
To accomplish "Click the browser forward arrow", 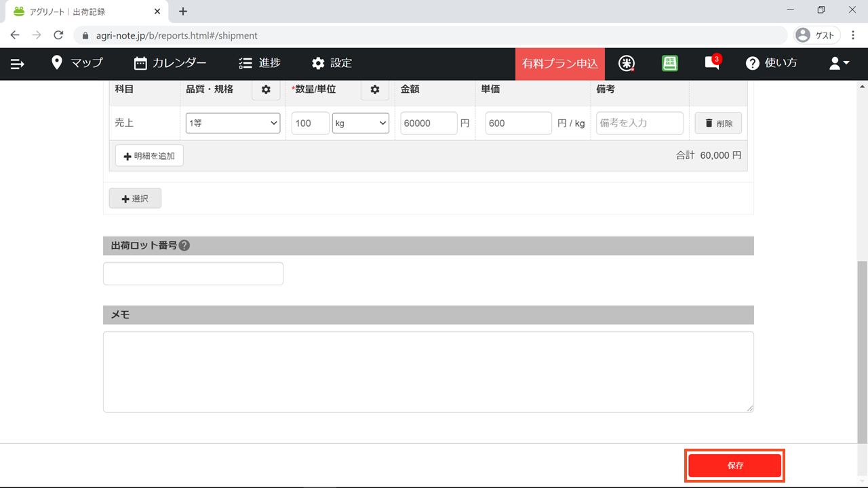I will [x=37, y=35].
